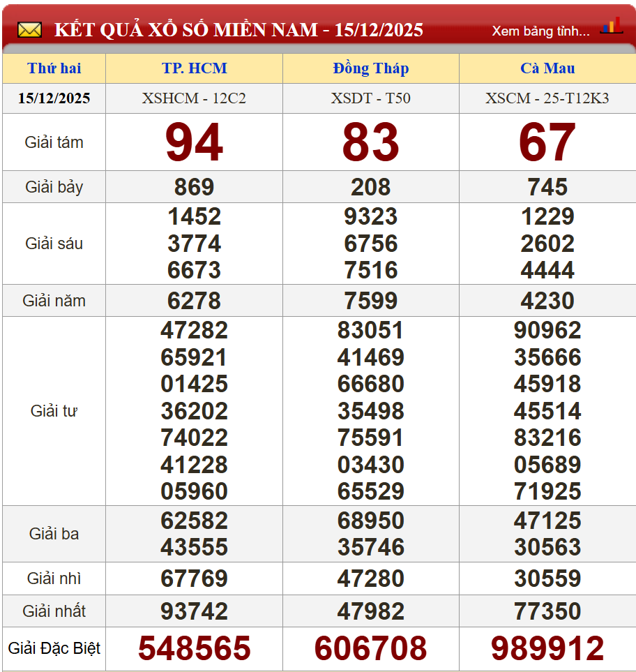The image size is (636, 672).
Task: Click the 'Giải Đặc Biệt' row label
Action: [54, 648]
